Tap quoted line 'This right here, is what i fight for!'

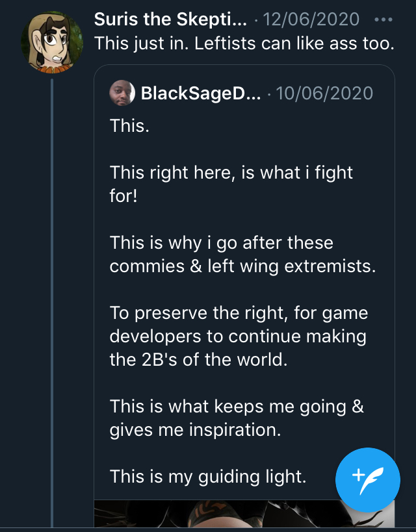point(231,184)
